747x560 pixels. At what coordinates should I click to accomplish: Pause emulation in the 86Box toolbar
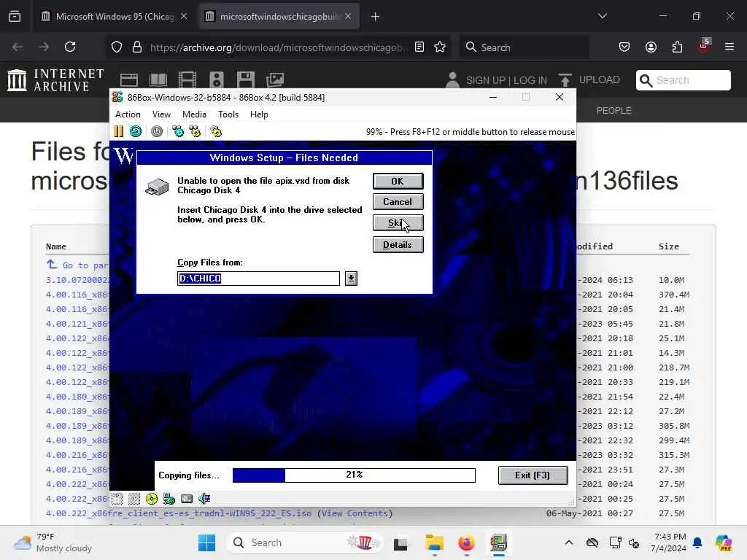pos(119,131)
